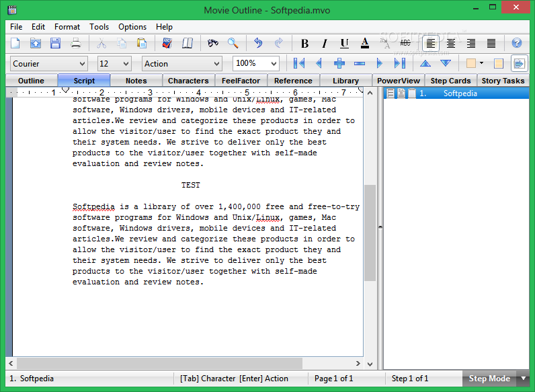Screen dimensions: 535x392
Task: Undo the last action
Action: tap(258, 43)
